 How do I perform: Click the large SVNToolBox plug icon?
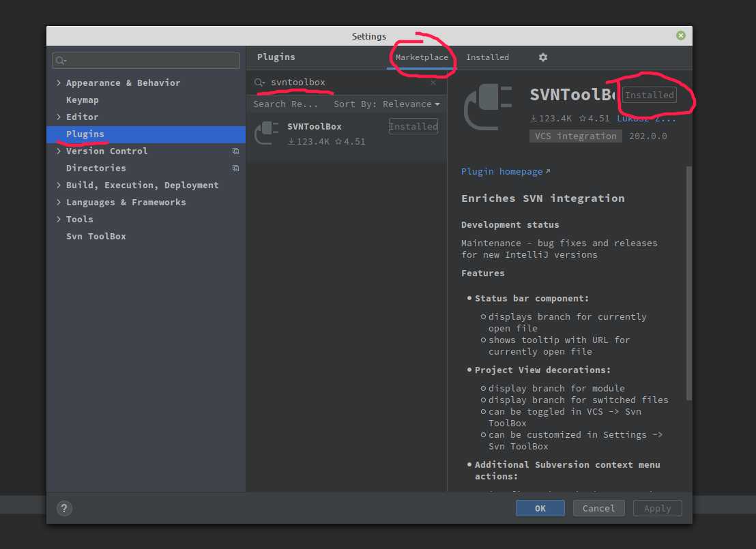click(x=488, y=107)
